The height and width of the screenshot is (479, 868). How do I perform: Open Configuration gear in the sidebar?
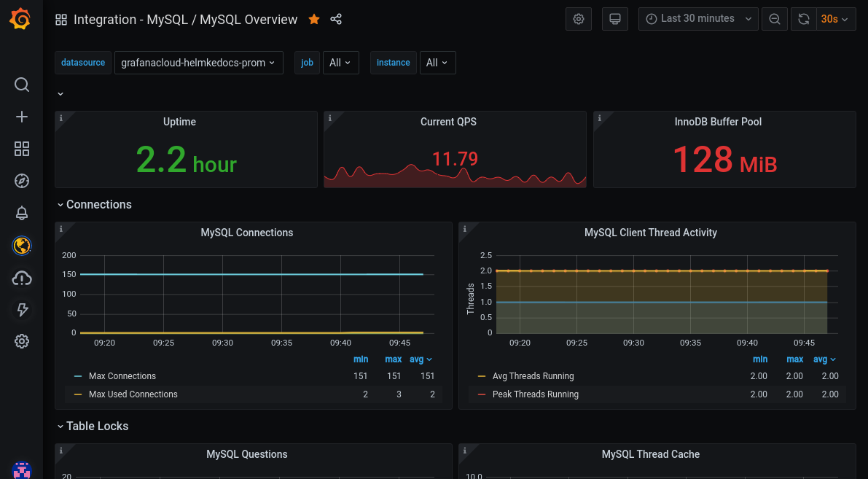coord(22,341)
